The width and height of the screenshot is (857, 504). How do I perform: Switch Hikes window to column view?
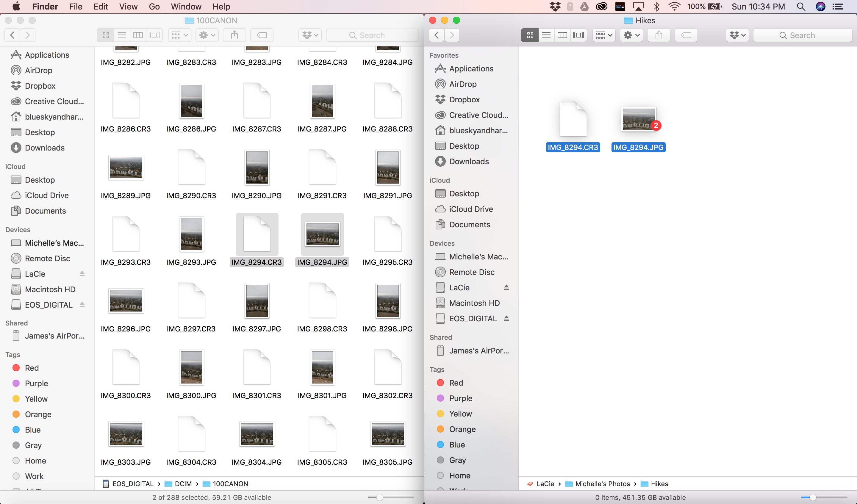[x=562, y=35]
